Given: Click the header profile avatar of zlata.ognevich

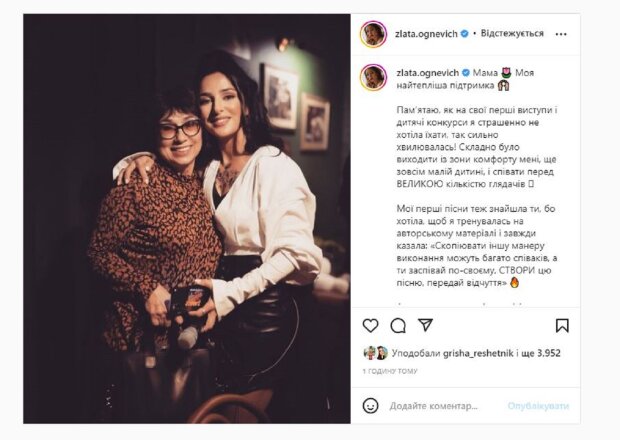Looking at the screenshot, I should 373,33.
